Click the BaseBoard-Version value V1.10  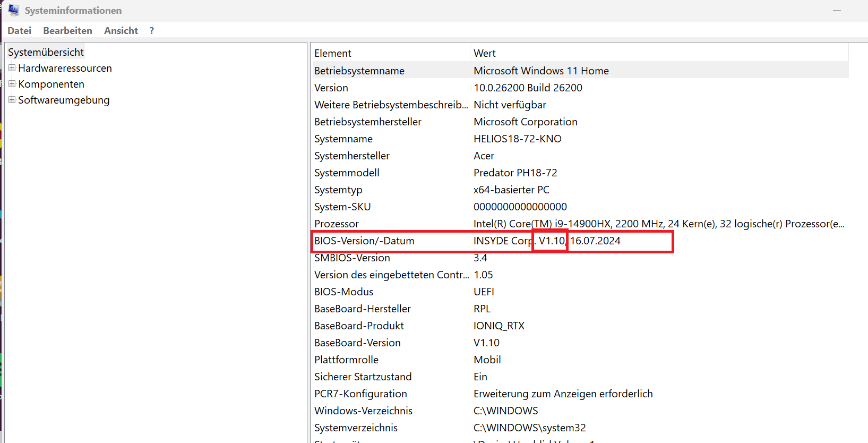point(486,343)
